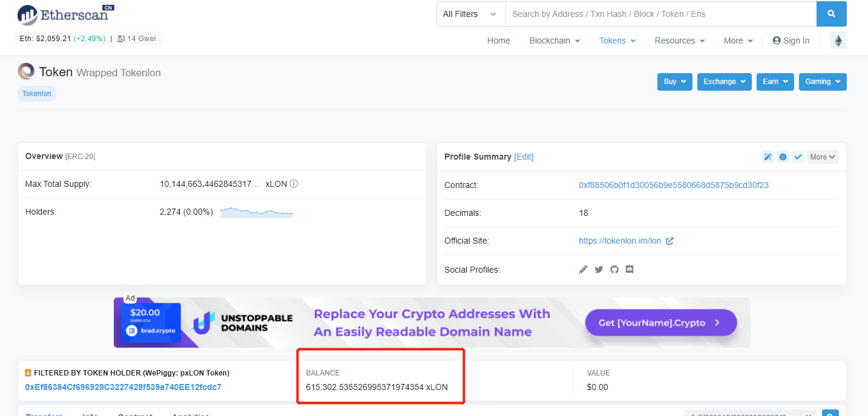The image size is (868, 416).
Task: Open the All Filters dropdown
Action: coord(471,14)
